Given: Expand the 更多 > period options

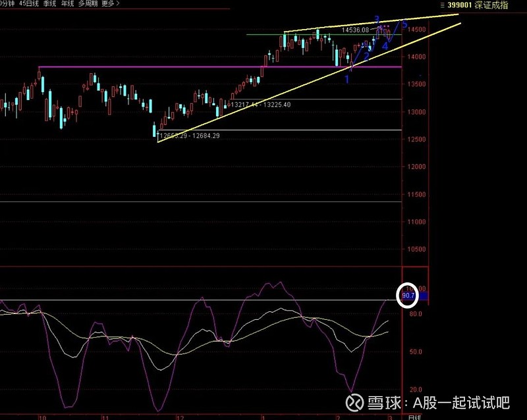Looking at the screenshot, I should pyautogui.click(x=110, y=4).
